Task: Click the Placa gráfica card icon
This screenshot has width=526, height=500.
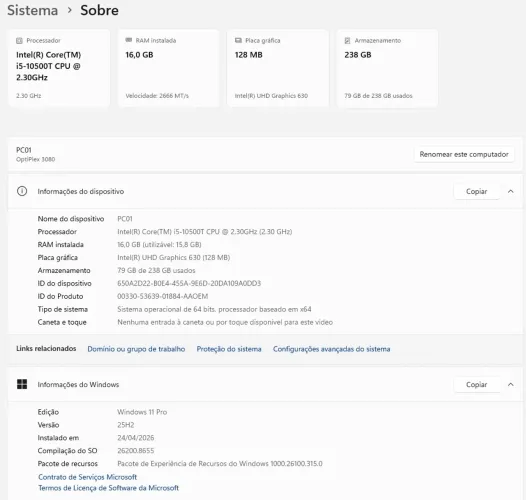Action: [x=238, y=40]
